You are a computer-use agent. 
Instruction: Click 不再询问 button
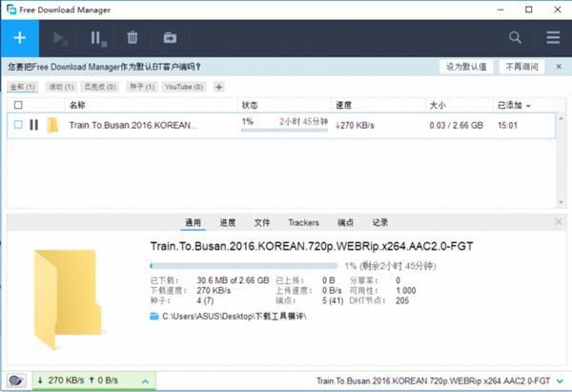click(x=521, y=67)
